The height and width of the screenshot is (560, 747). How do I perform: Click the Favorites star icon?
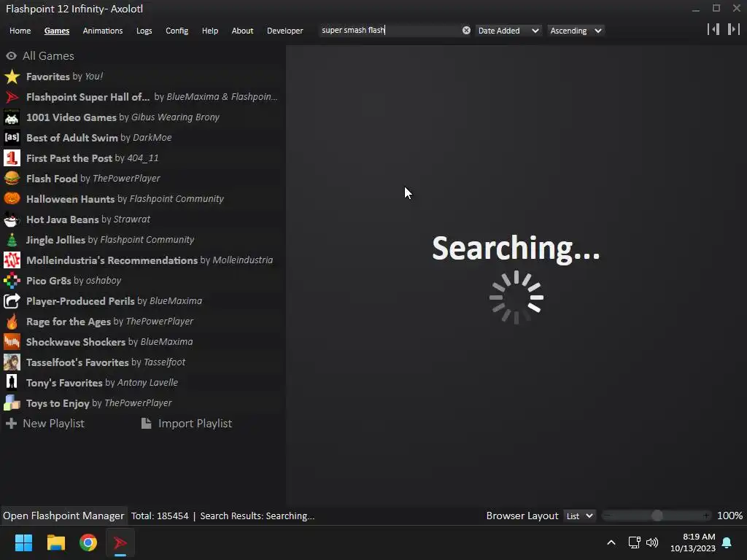point(12,77)
